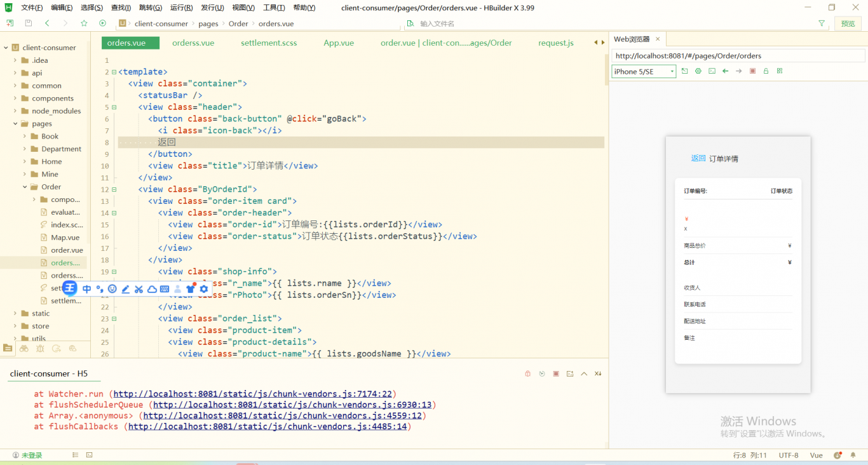Open the browser rotate screen icon
The height and width of the screenshot is (465, 868).
684,71
